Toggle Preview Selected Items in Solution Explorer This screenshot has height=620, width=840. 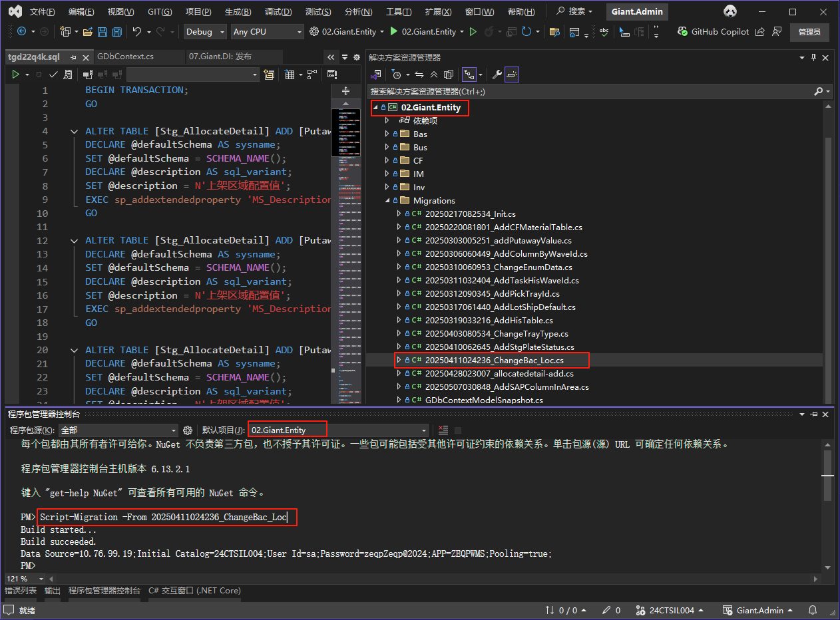click(511, 75)
